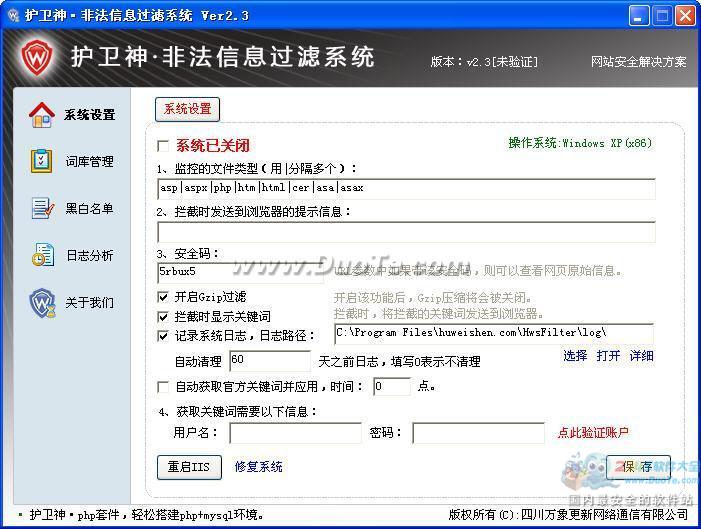Click the 操作系统:Windows XP (x86) text

coord(580,143)
